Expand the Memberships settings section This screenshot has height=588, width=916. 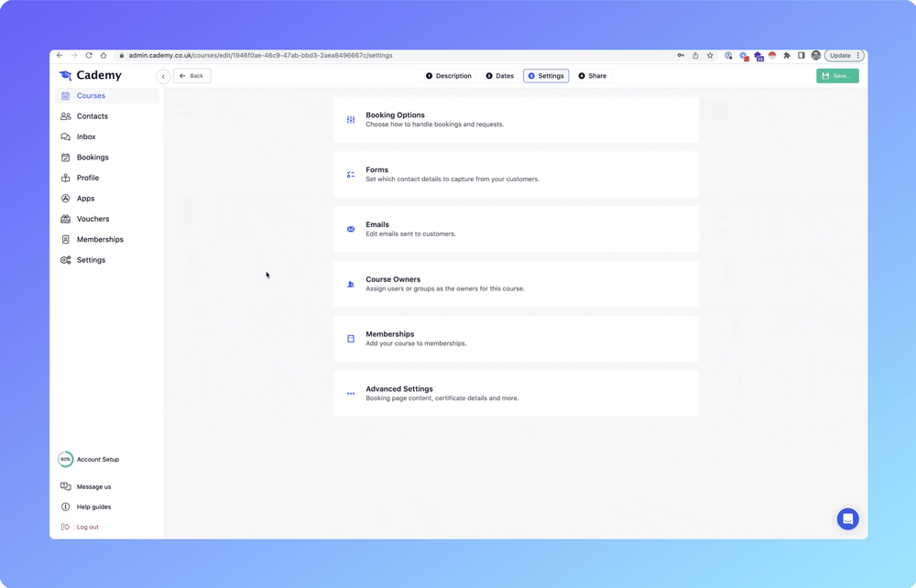[x=516, y=339]
